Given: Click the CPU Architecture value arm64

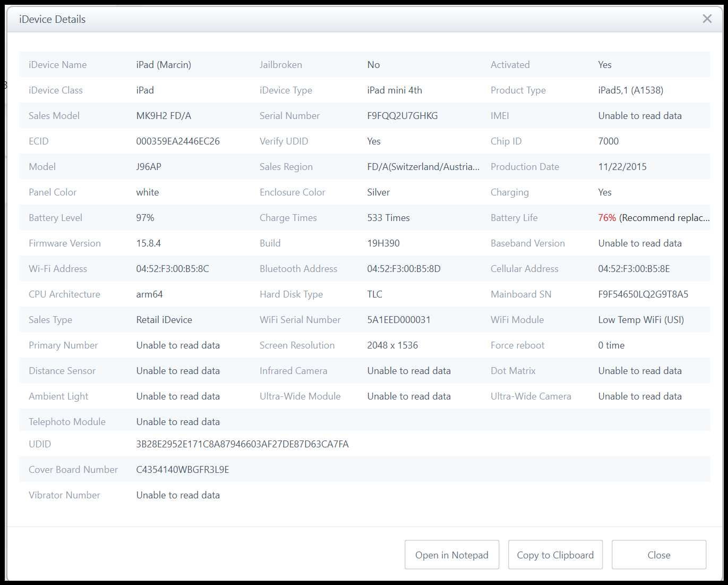Looking at the screenshot, I should click(x=149, y=294).
